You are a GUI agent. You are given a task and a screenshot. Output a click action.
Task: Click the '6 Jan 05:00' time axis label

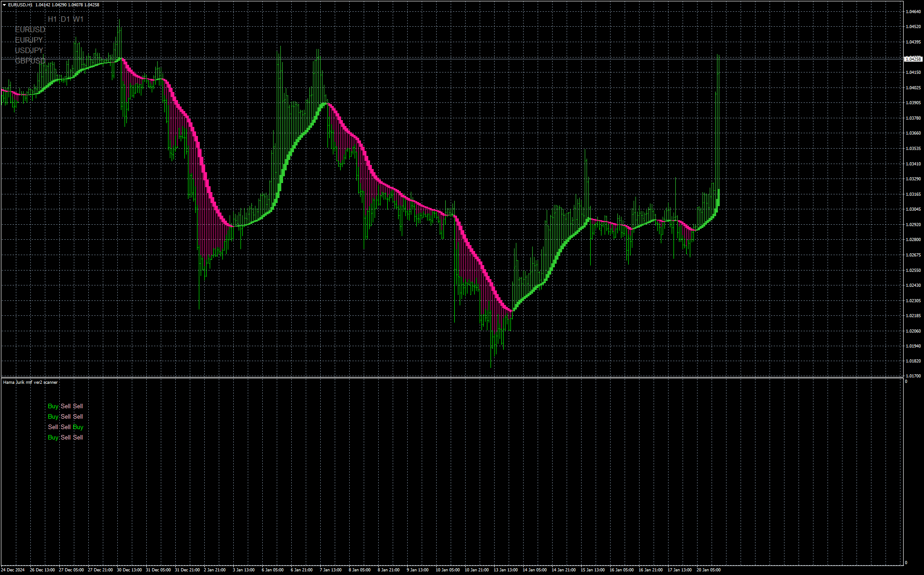[273, 570]
